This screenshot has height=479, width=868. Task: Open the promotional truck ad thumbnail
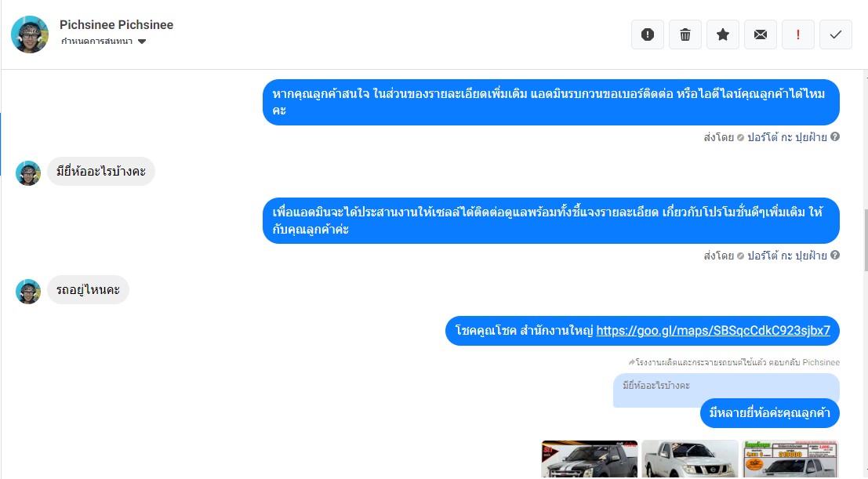[x=790, y=459]
